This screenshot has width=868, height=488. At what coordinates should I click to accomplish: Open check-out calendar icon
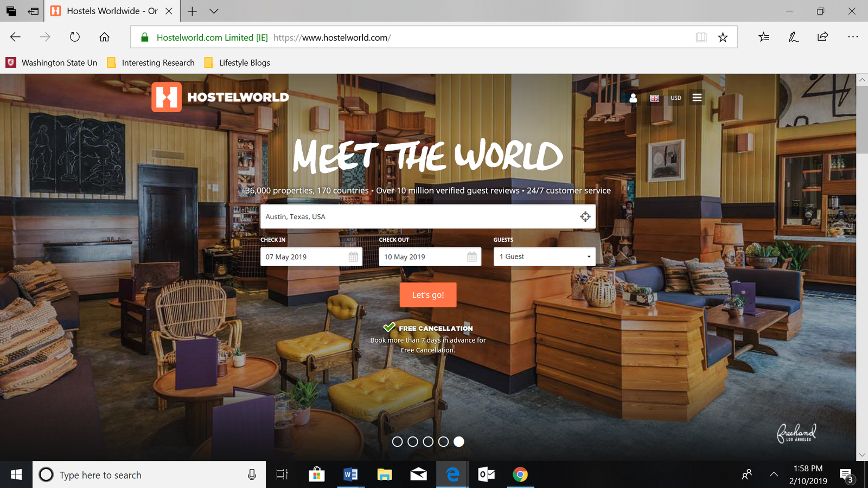click(472, 257)
